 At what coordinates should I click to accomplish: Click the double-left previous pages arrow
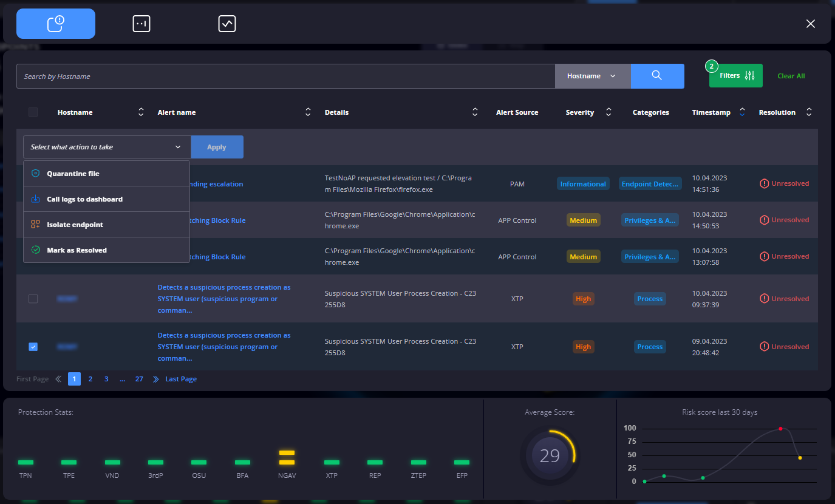coord(58,379)
